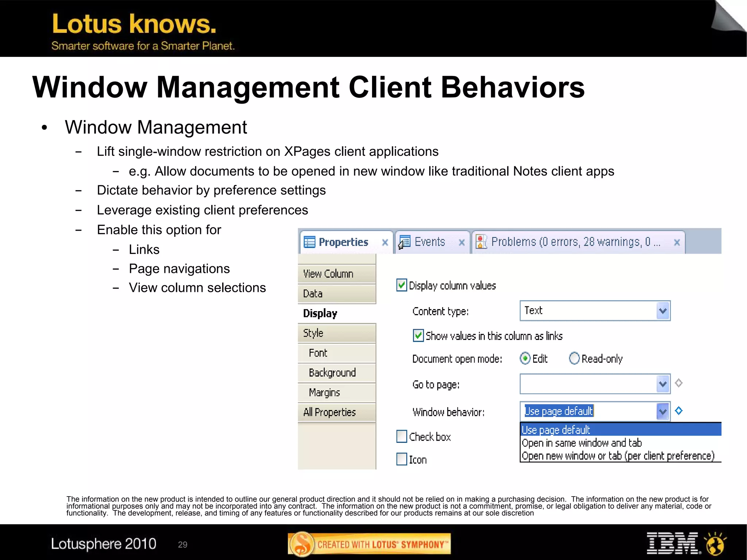Click 'View column selections' bullet text
This screenshot has width=747, height=560.
(x=197, y=288)
